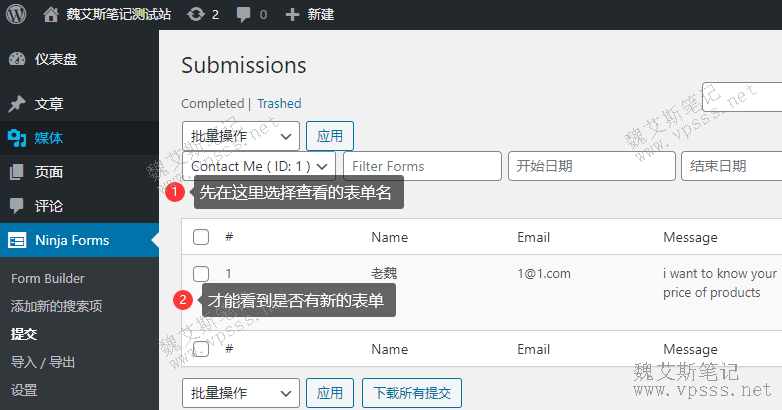Check the box for submission 1
782x410 pixels.
pos(201,273)
